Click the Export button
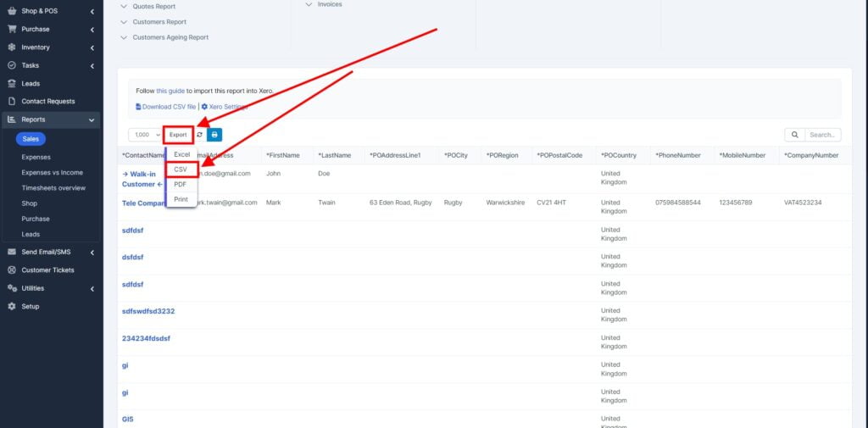868x428 pixels. 178,135
